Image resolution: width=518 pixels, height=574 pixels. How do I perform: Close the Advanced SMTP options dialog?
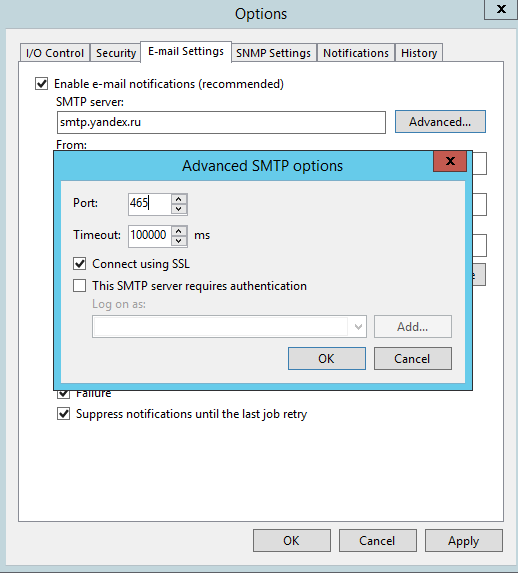pyautogui.click(x=450, y=161)
